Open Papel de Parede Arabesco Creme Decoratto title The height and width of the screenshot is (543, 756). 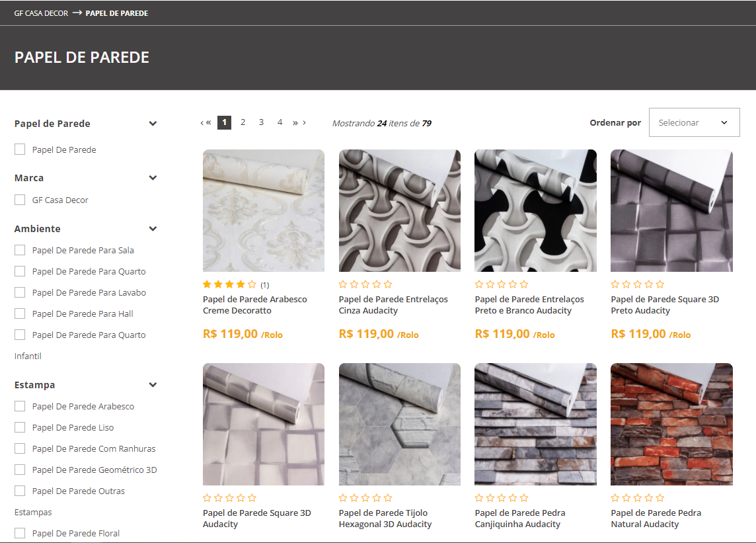pyautogui.click(x=255, y=305)
